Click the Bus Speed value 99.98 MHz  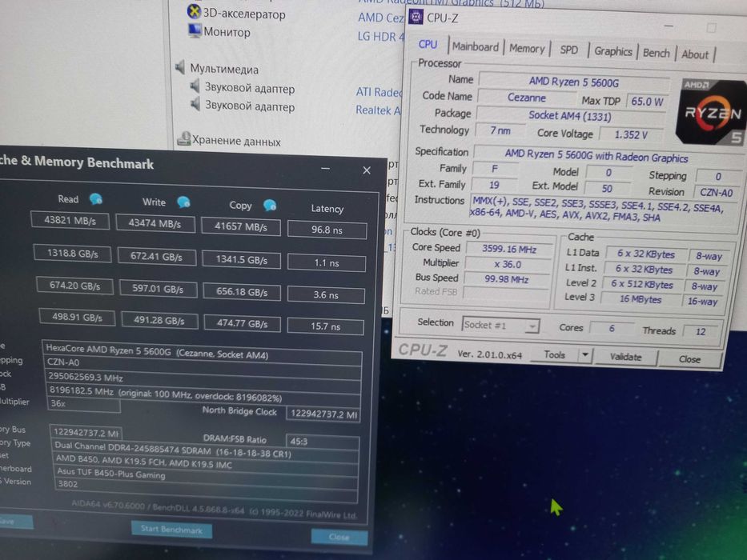507,279
